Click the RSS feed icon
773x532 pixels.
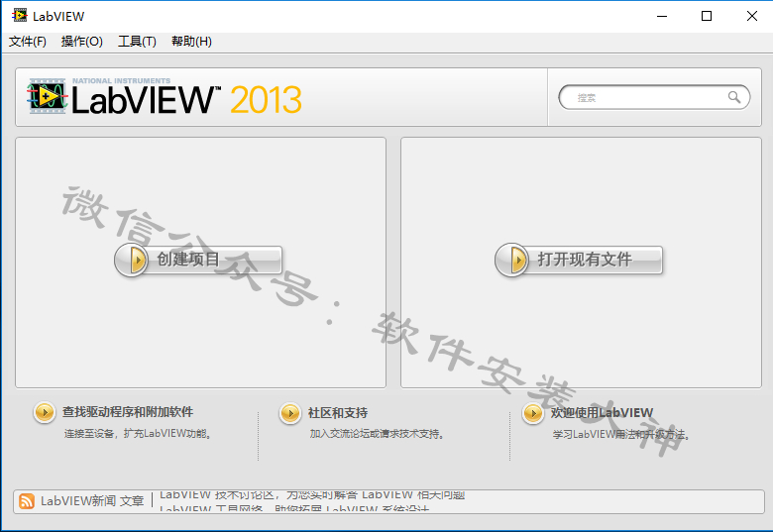tap(27, 501)
